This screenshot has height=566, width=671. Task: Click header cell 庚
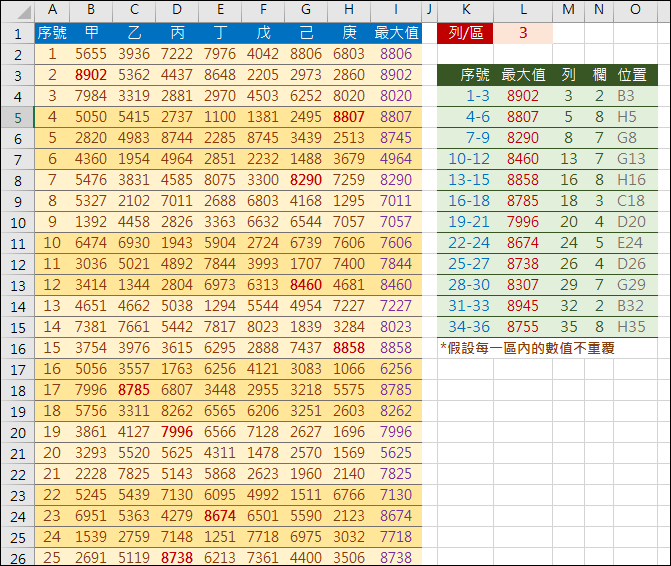point(349,33)
